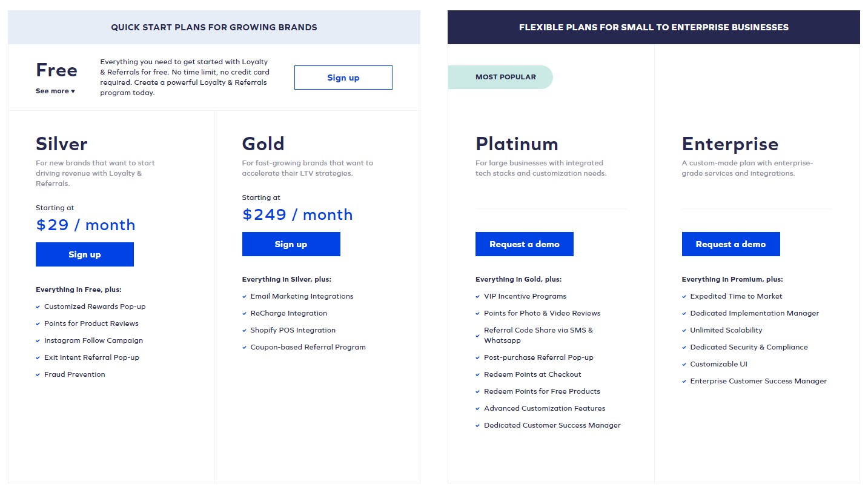Click checkmark next to Customized Rewards Pop-up
Viewport: 868px width, 487px height.
[x=38, y=307]
